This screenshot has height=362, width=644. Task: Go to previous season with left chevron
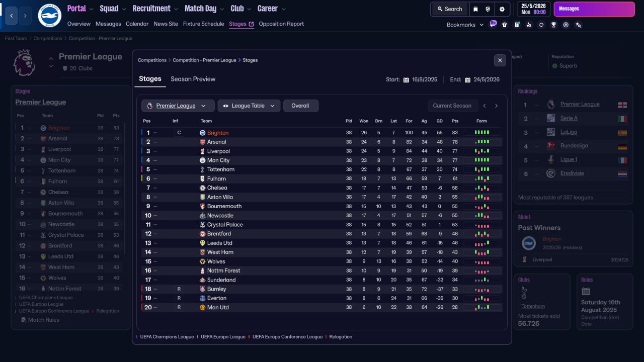pyautogui.click(x=485, y=106)
